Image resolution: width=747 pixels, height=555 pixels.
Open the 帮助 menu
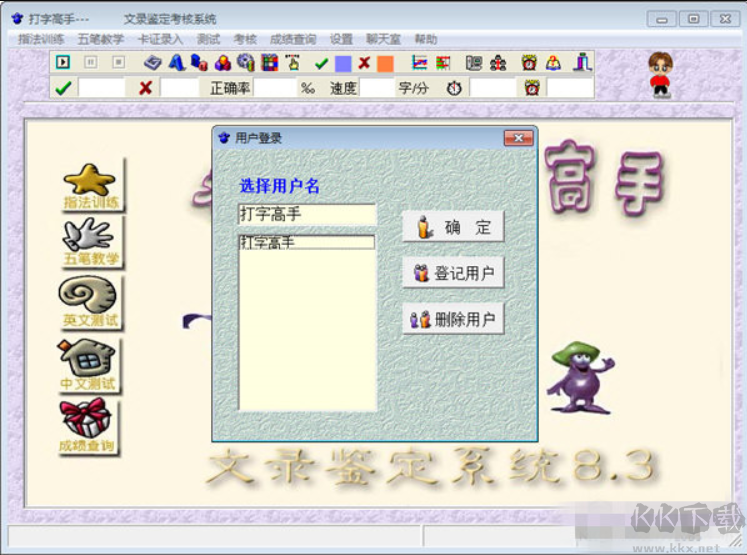point(425,40)
